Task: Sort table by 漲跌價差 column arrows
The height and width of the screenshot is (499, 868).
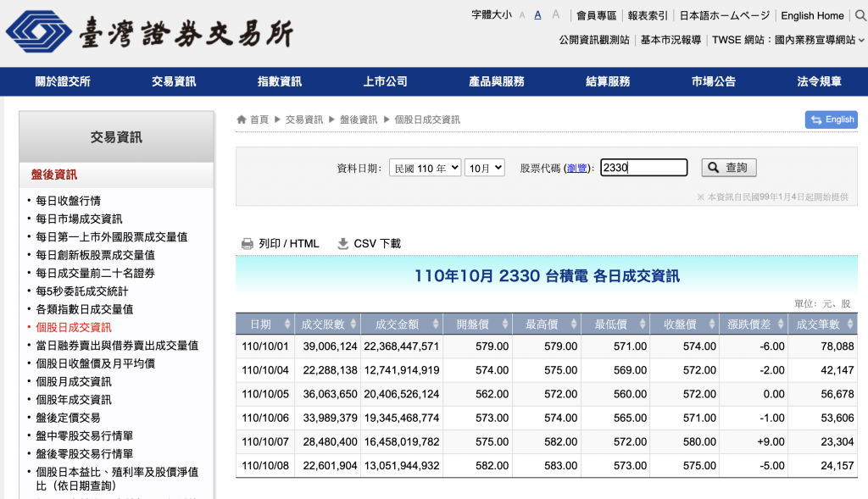Action: pos(781,324)
